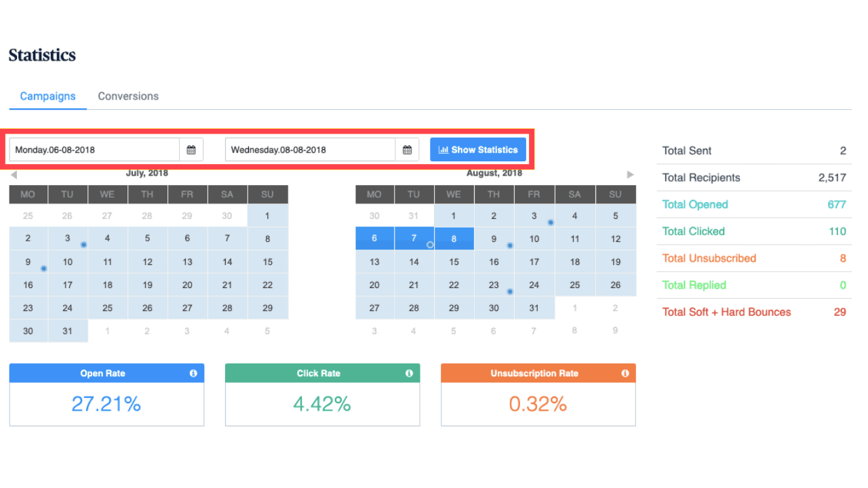
Task: Open the end date calendar icon
Action: pyautogui.click(x=407, y=150)
